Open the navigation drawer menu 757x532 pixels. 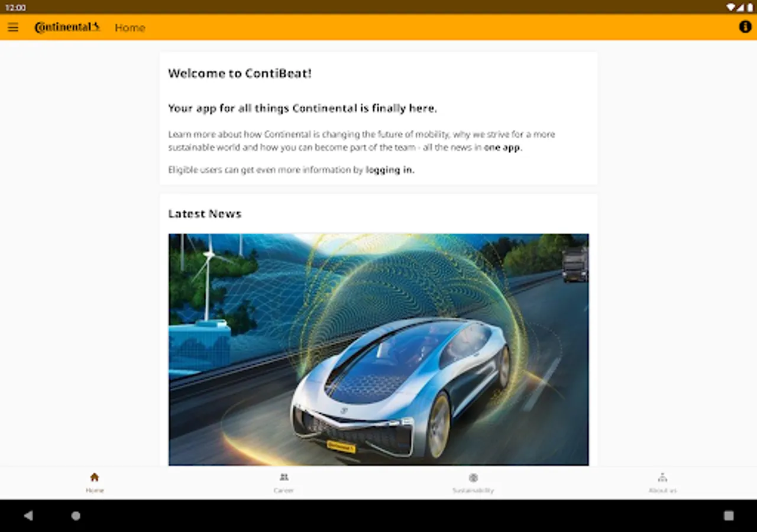(x=13, y=27)
